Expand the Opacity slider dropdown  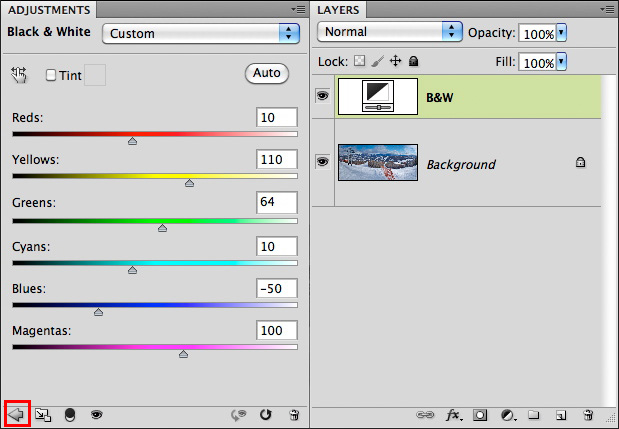point(561,32)
